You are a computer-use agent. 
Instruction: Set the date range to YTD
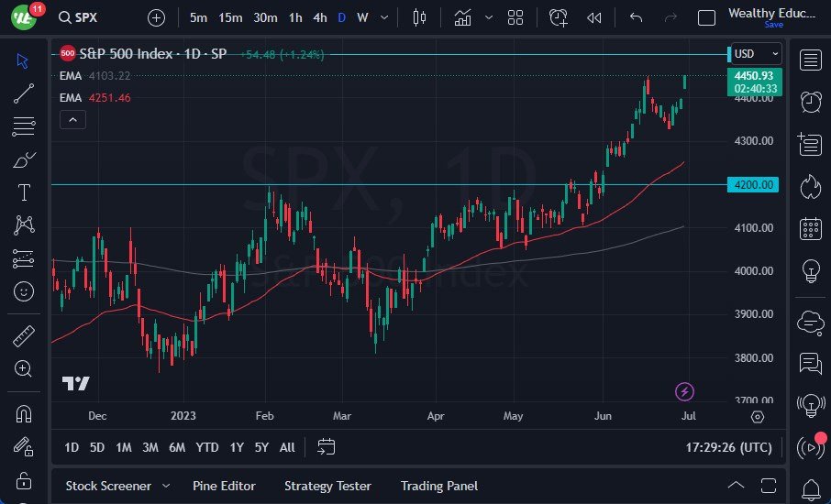[207, 447]
